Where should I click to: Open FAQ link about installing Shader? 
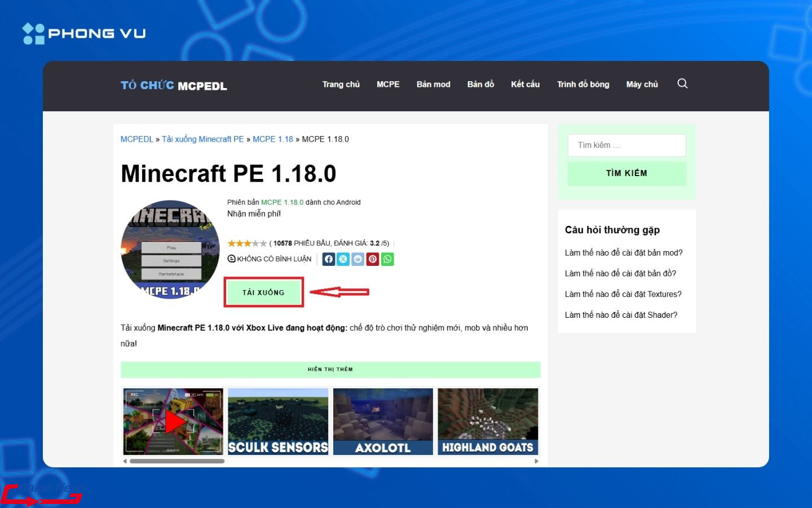point(621,315)
